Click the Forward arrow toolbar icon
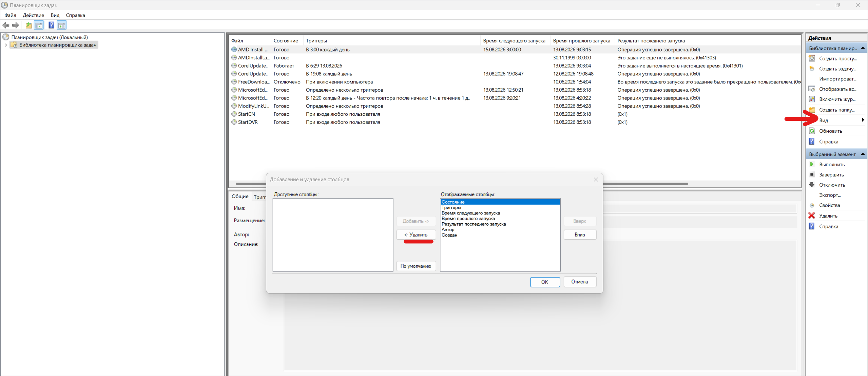The image size is (868, 376). (x=16, y=25)
